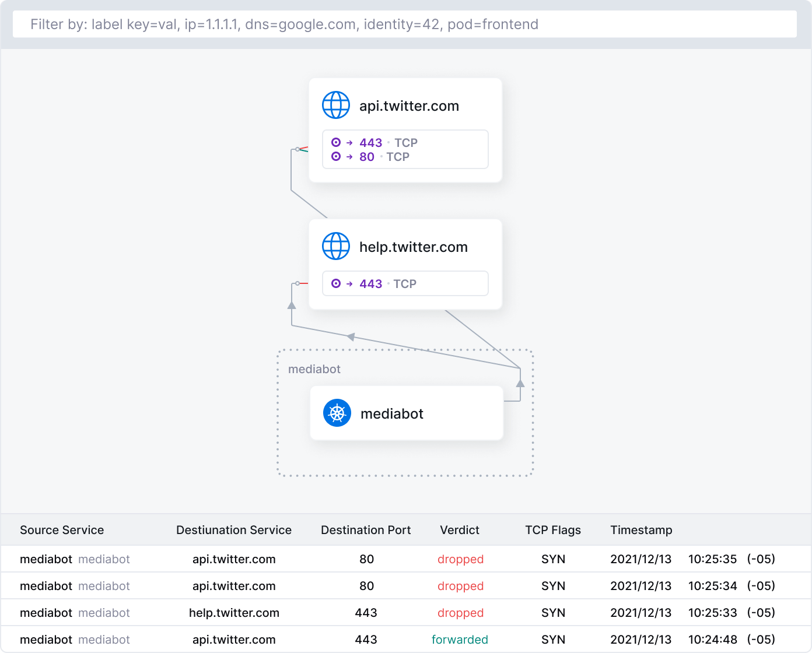
Task: Click the mediabot namespace label
Action: point(314,369)
